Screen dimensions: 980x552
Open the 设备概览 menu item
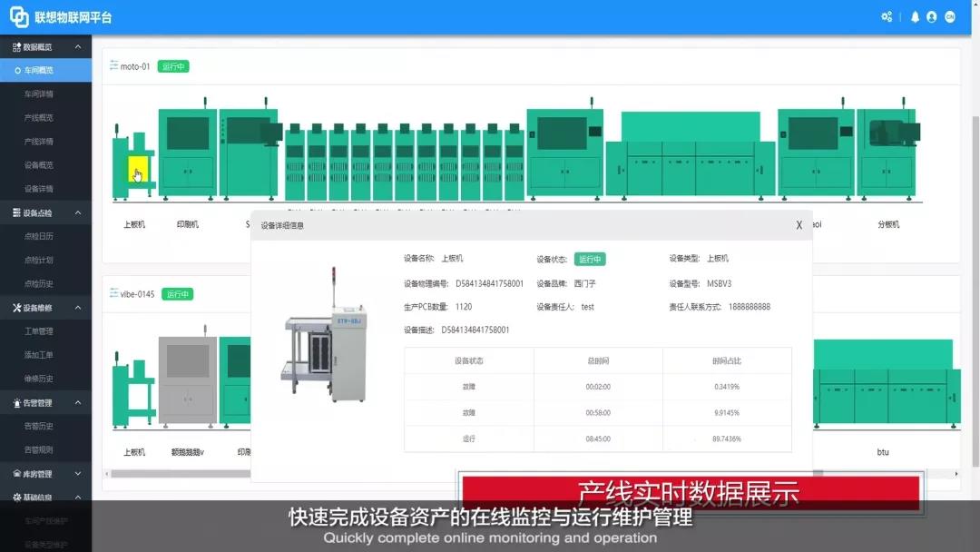39,165
